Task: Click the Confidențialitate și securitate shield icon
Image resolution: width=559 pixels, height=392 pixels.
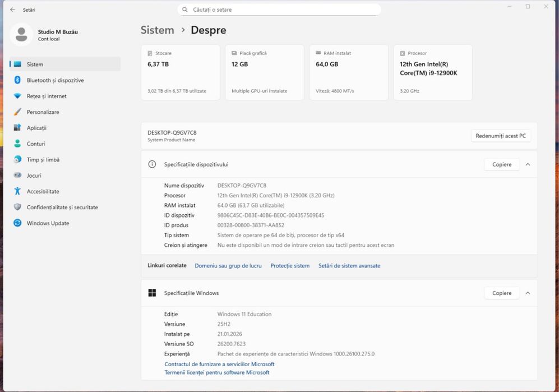Action: point(17,207)
